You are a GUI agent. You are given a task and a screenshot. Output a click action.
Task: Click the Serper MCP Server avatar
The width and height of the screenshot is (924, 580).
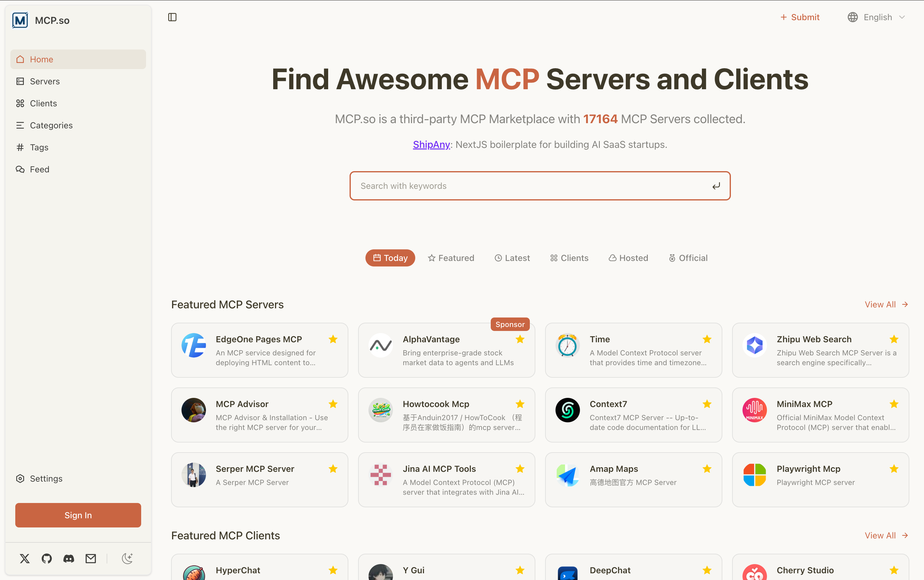click(194, 475)
